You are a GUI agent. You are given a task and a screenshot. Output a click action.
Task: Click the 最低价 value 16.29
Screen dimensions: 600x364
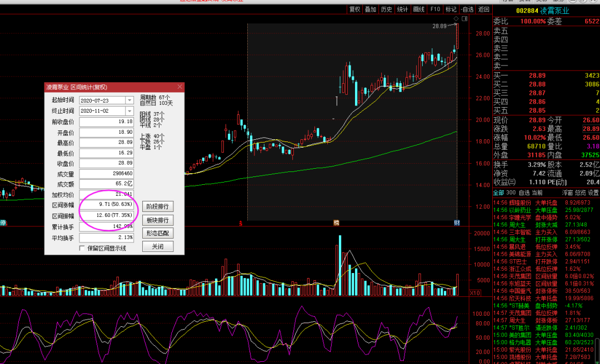106,153
